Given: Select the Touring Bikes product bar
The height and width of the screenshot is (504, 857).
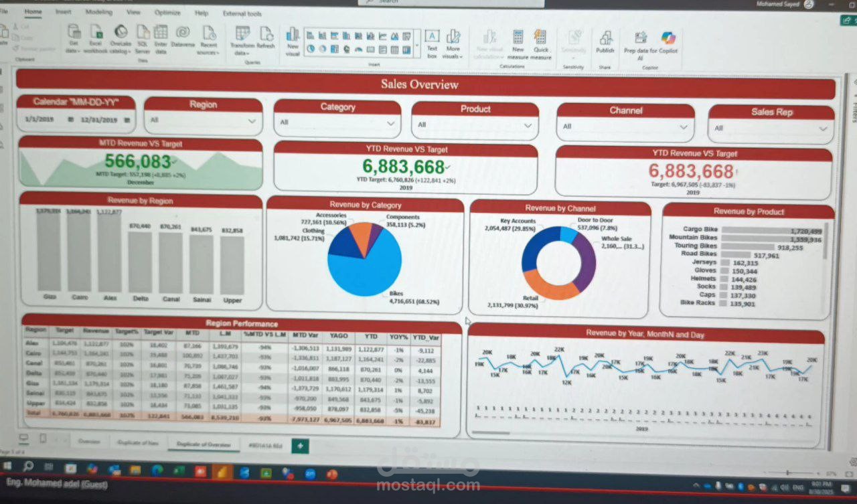Looking at the screenshot, I should pos(748,246).
